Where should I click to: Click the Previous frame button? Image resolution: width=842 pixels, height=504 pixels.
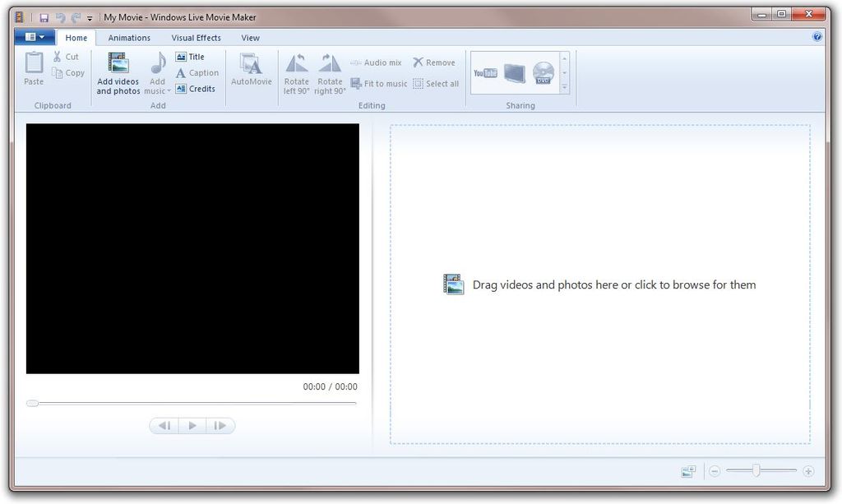tap(164, 426)
